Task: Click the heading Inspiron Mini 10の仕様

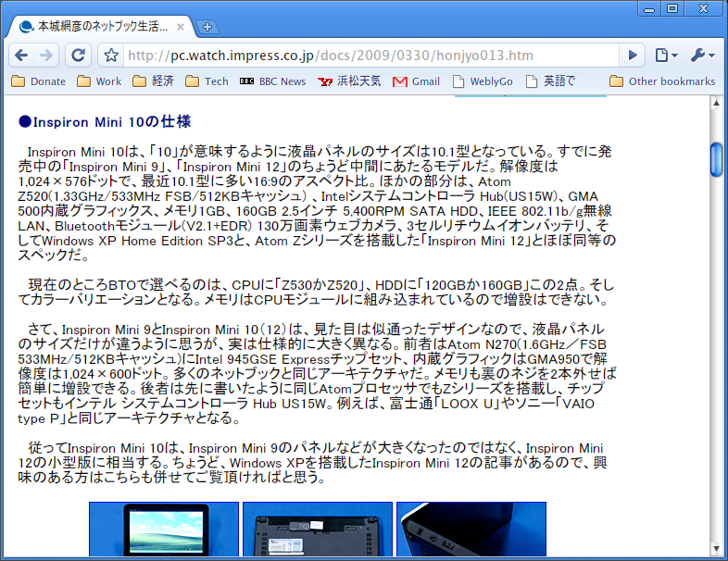Action: pos(105,121)
